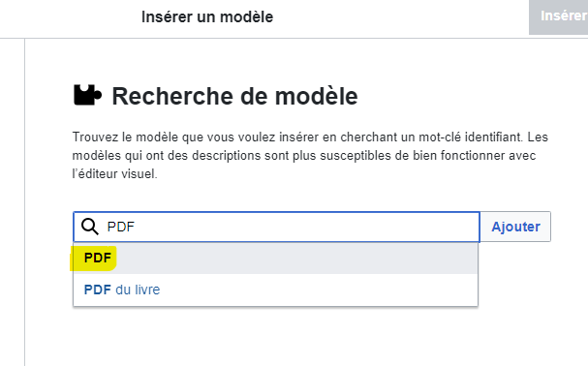Click the words "du livre" in suggestion list
The image size is (588, 366).
click(x=138, y=290)
